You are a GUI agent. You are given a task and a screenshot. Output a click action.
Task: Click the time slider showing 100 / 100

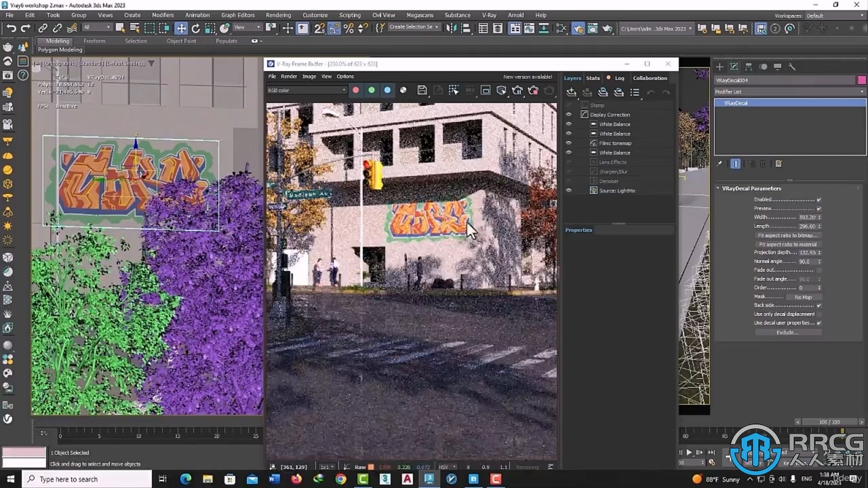click(x=829, y=422)
